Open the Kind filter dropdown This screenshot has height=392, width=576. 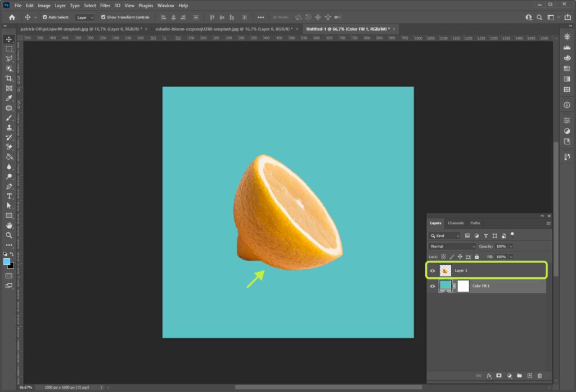click(x=445, y=236)
